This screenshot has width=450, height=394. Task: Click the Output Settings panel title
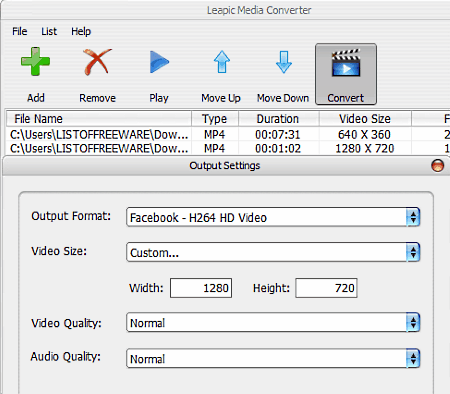225,165
